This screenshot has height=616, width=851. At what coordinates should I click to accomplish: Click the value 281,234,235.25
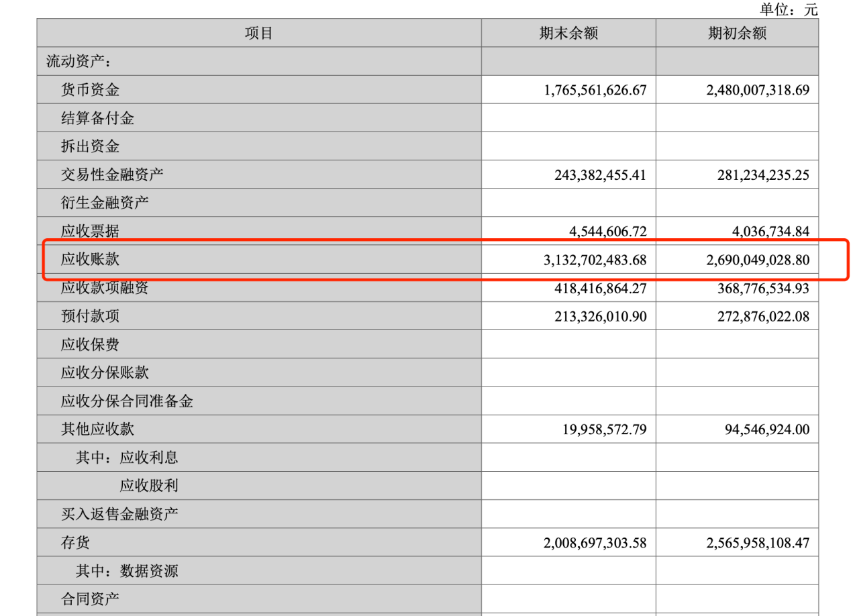click(x=763, y=176)
